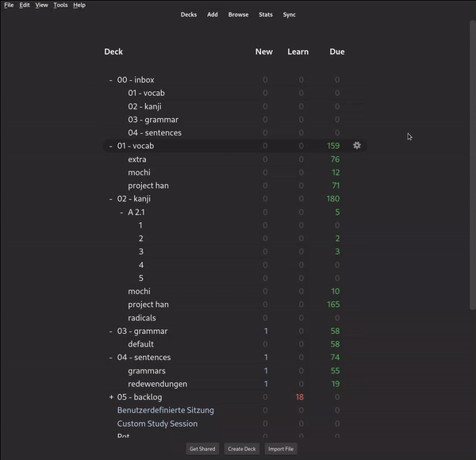The height and width of the screenshot is (460, 476).
Task: Open the Stats view
Action: coord(265,14)
